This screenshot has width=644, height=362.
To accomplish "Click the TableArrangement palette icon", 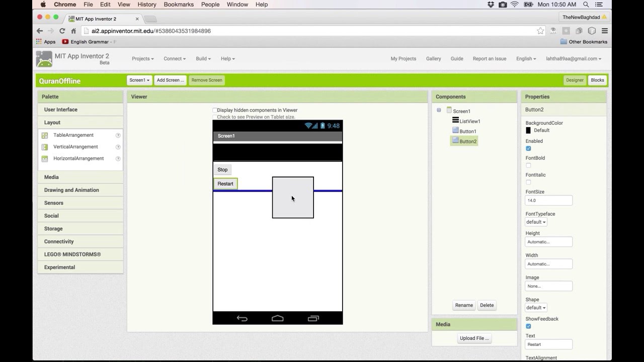I will tap(45, 135).
